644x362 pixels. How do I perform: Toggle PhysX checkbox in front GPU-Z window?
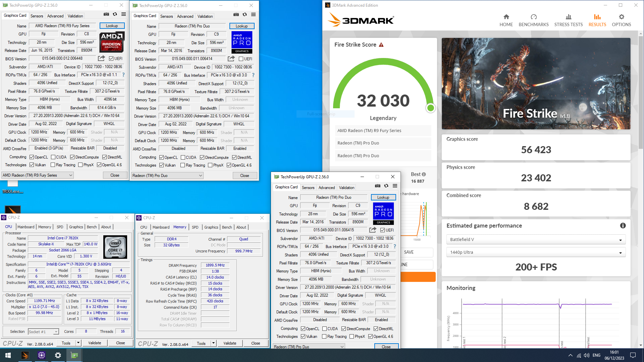352,337
